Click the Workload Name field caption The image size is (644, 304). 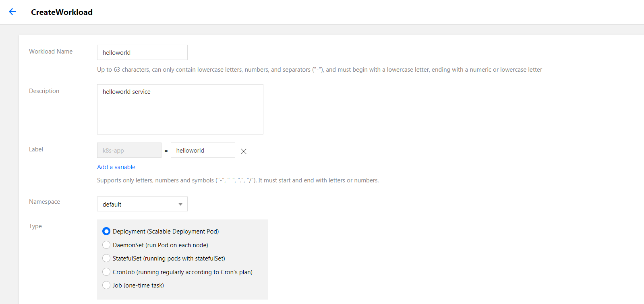[x=51, y=52]
